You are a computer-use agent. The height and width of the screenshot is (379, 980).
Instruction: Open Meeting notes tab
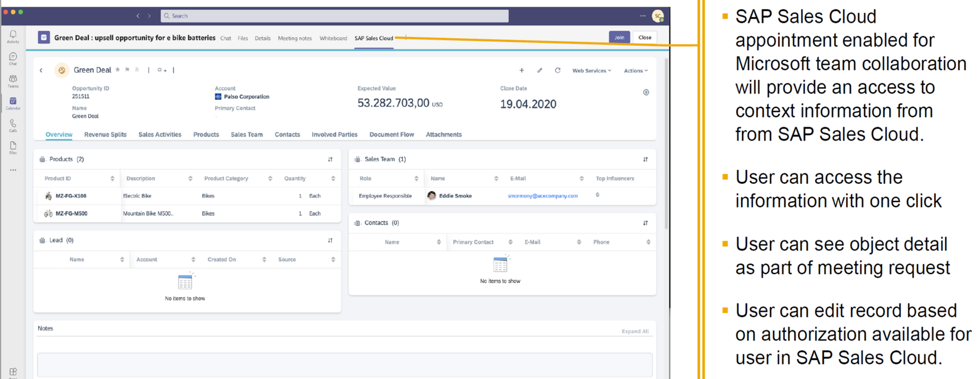click(295, 38)
